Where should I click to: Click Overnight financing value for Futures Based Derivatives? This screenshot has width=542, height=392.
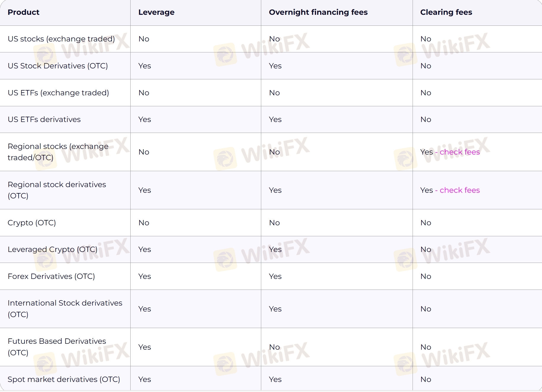tap(274, 347)
